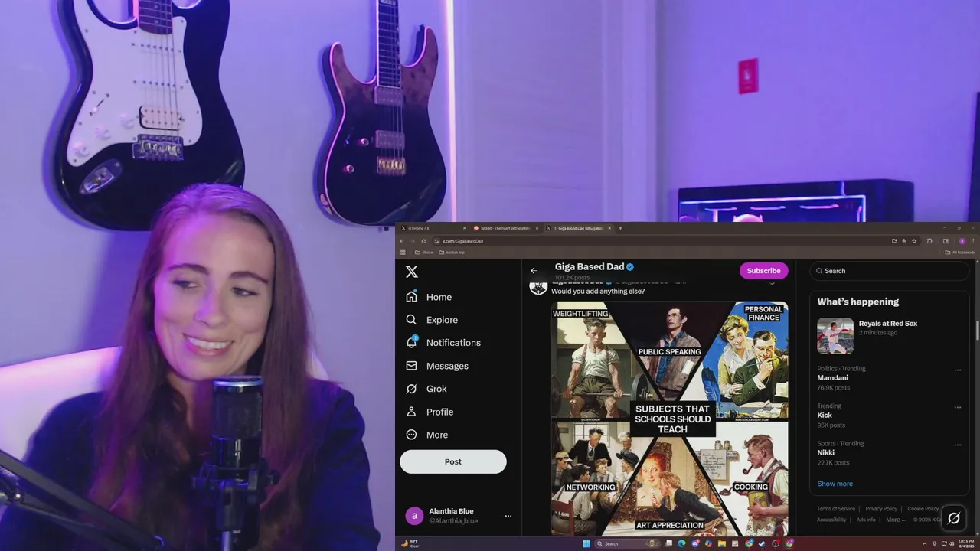Open the browser profile avatar
Viewport: 980px width, 551px height.
pyautogui.click(x=962, y=241)
